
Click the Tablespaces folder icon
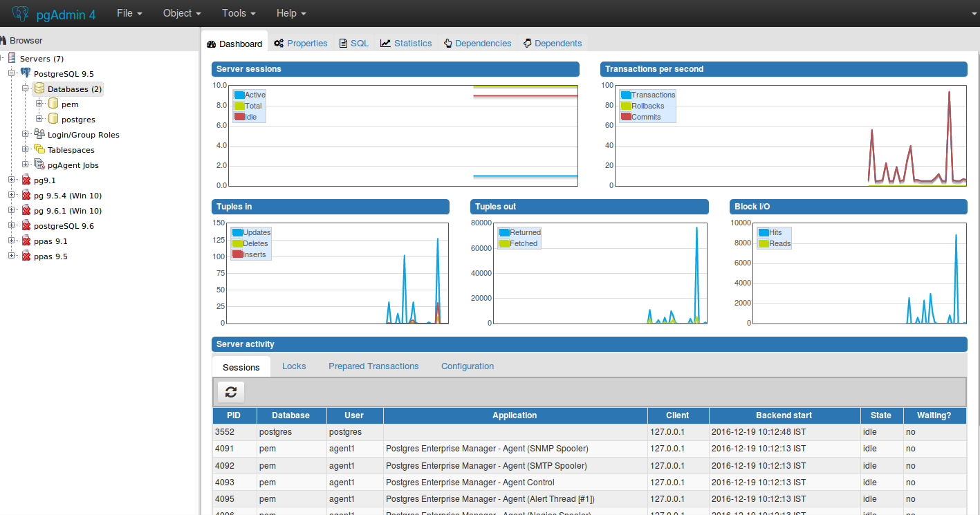point(39,149)
